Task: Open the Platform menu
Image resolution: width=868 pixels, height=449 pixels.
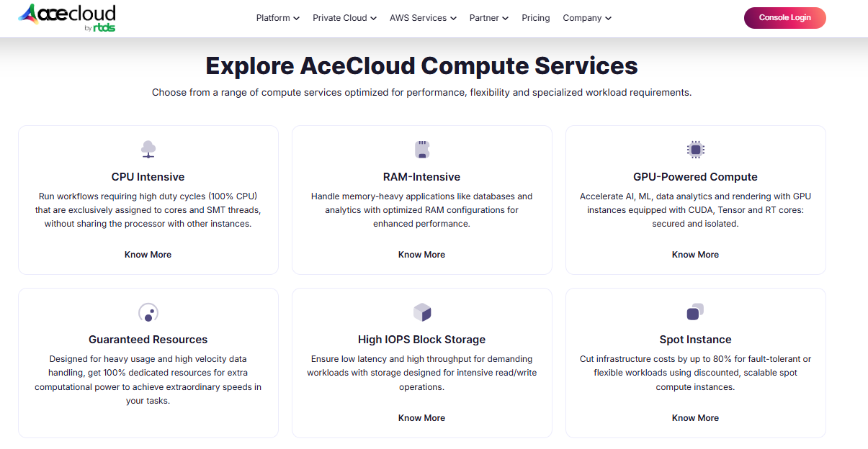Action: pyautogui.click(x=278, y=18)
